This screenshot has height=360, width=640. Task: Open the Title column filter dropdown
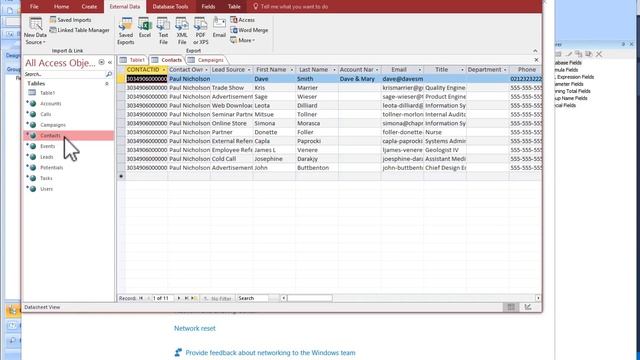[x=462, y=70]
